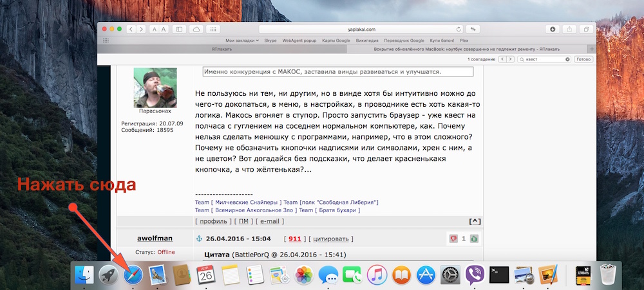This screenshot has width=644, height=290.
Task: Open Mail from the Dock
Action: pyautogui.click(x=158, y=275)
